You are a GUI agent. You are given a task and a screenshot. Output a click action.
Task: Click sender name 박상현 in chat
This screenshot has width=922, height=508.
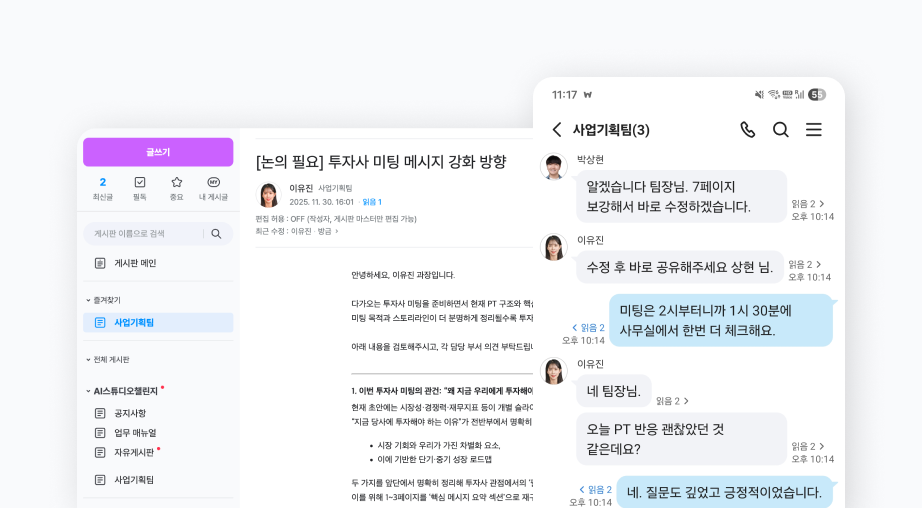point(590,159)
